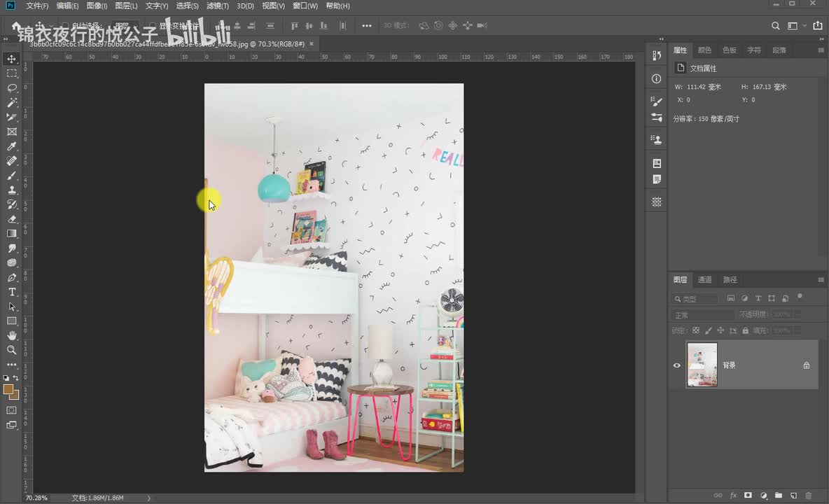Select the Crop tool
Image resolution: width=829 pixels, height=504 pixels.
pos(12,117)
